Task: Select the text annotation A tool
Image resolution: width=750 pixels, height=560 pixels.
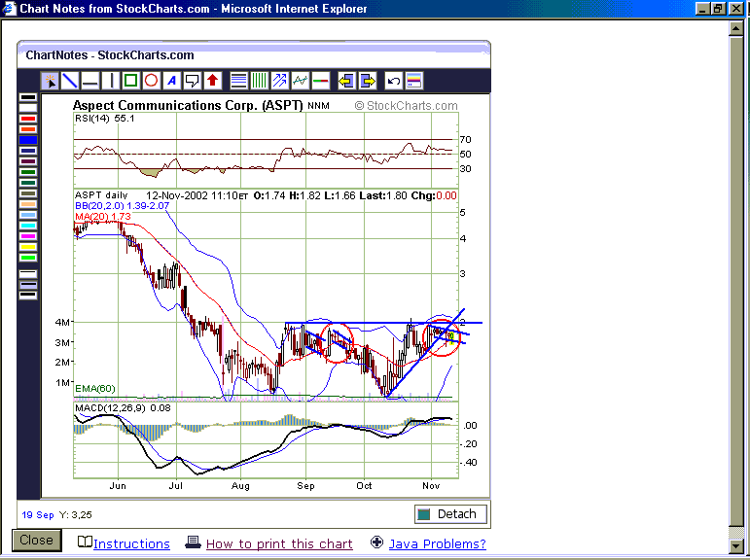Action: tap(172, 81)
